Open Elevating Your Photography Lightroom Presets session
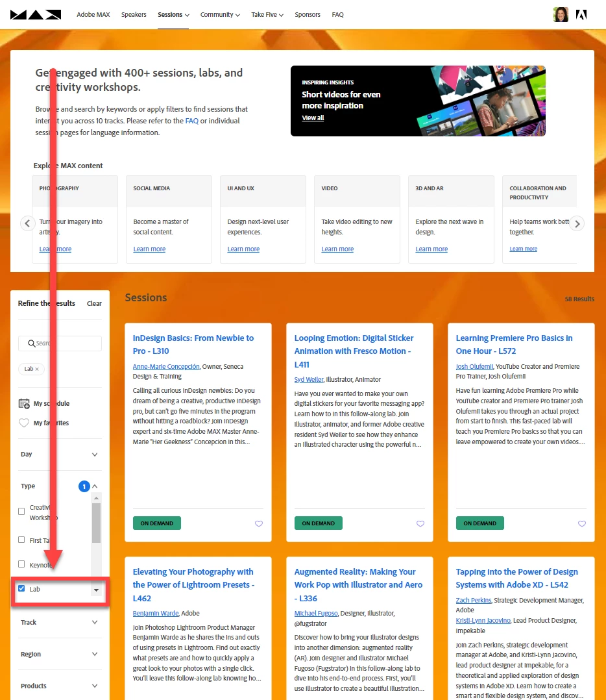Image resolution: width=606 pixels, height=700 pixels. (x=193, y=585)
